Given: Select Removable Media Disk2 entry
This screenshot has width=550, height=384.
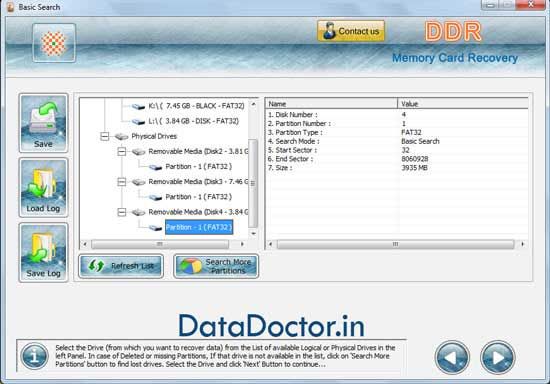Looking at the screenshot, I should click(198, 151).
